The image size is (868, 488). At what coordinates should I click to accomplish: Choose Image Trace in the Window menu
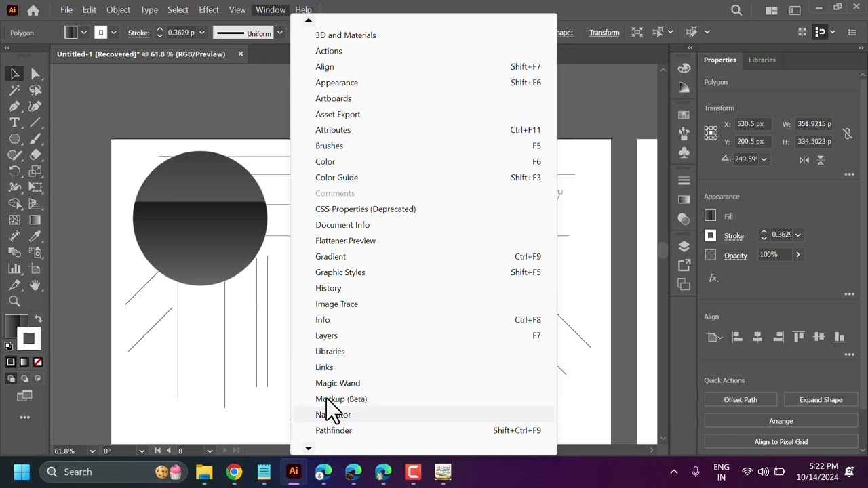point(424,304)
